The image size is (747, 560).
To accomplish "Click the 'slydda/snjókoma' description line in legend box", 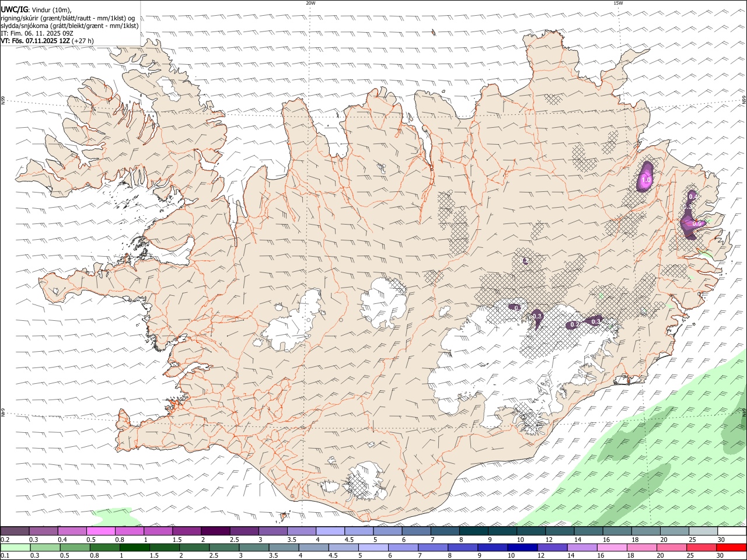I will tap(69, 26).
